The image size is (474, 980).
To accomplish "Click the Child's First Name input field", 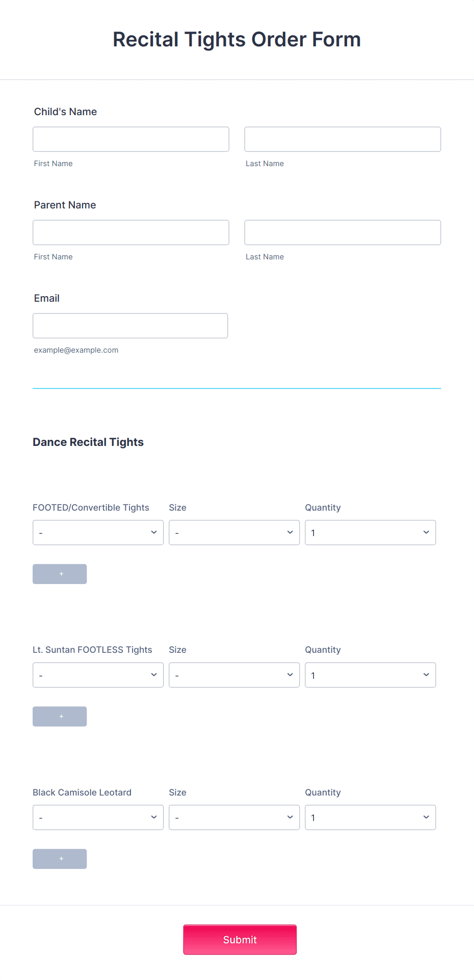I will (130, 139).
